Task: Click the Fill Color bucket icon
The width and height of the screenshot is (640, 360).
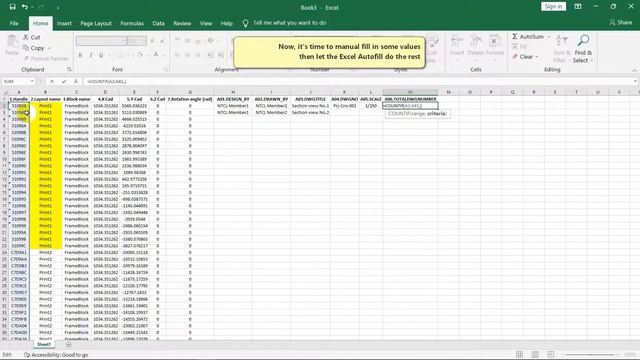Action: 140,55
